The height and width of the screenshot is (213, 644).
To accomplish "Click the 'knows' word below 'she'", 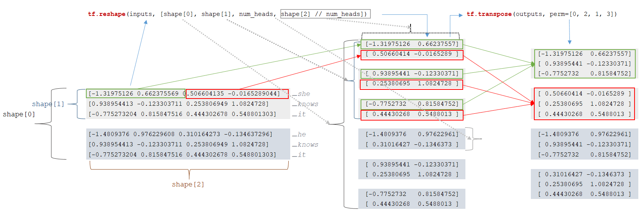I will coord(308,104).
